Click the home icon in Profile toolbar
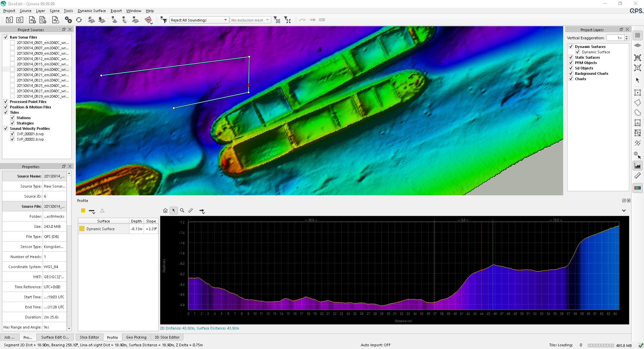The width and height of the screenshot is (644, 349). tap(165, 211)
